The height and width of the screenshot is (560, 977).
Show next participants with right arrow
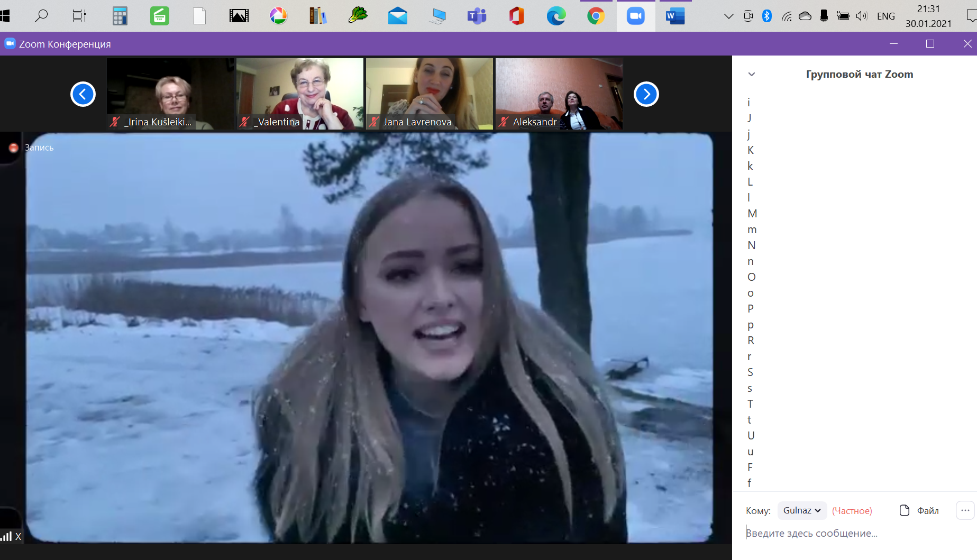646,94
